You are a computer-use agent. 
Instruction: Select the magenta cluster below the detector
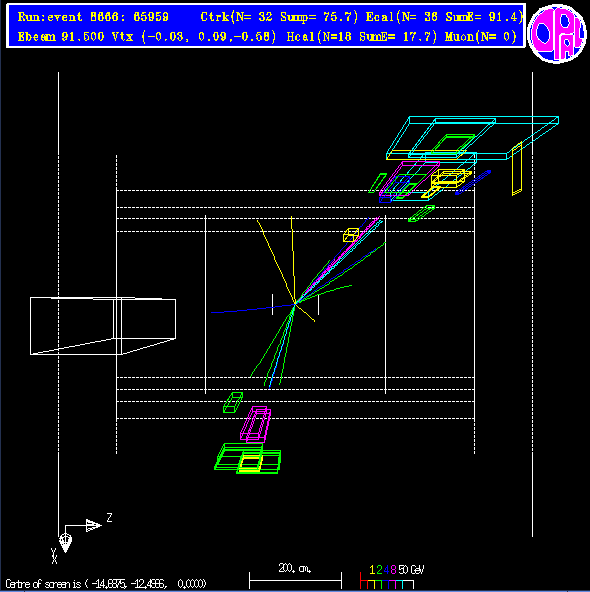(x=256, y=424)
